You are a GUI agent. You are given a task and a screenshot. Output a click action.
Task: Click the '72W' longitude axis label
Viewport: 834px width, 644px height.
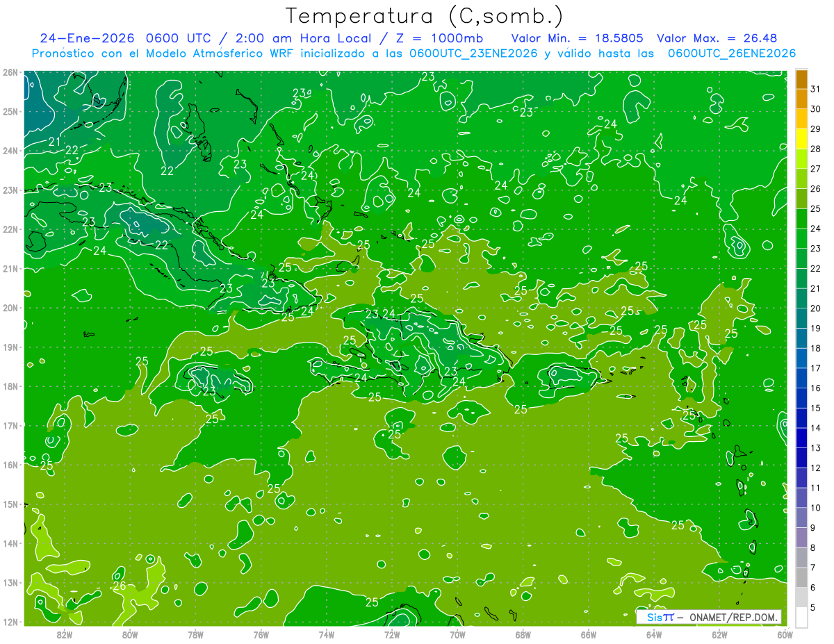pos(392,634)
